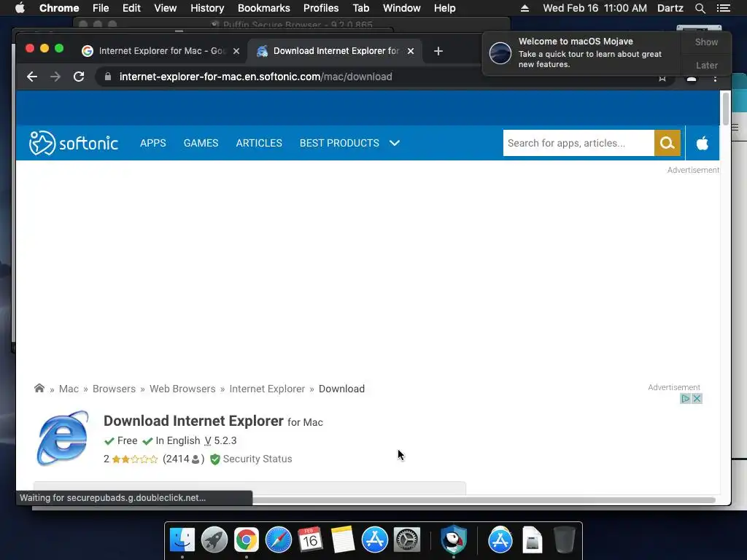Open the Apple menu
The width and height of the screenshot is (747, 560).
coord(20,8)
